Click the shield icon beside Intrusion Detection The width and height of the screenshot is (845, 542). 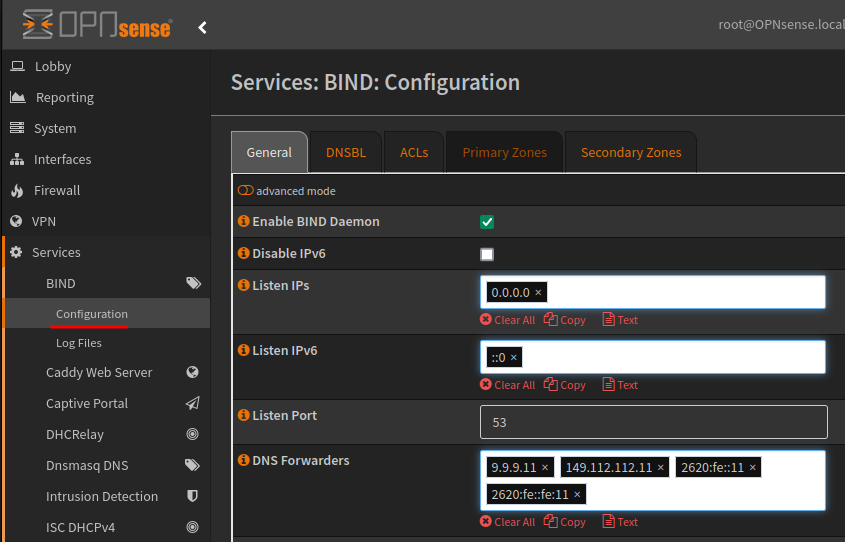click(x=192, y=496)
